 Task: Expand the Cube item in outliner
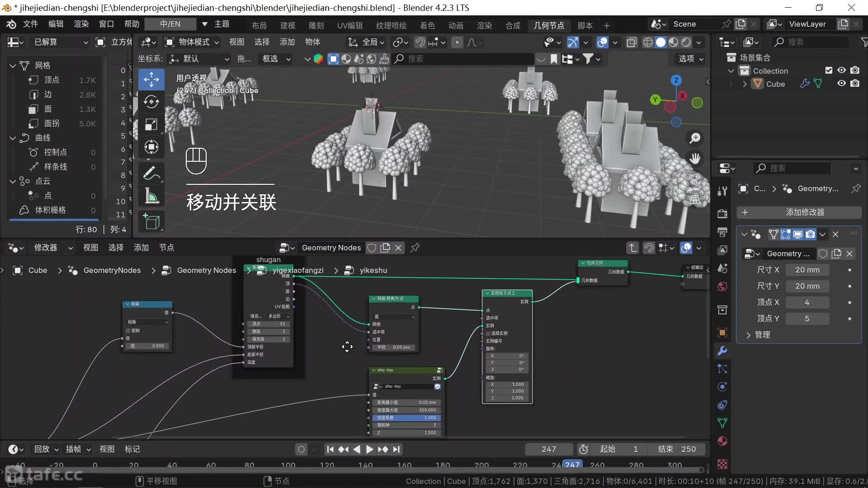(745, 84)
